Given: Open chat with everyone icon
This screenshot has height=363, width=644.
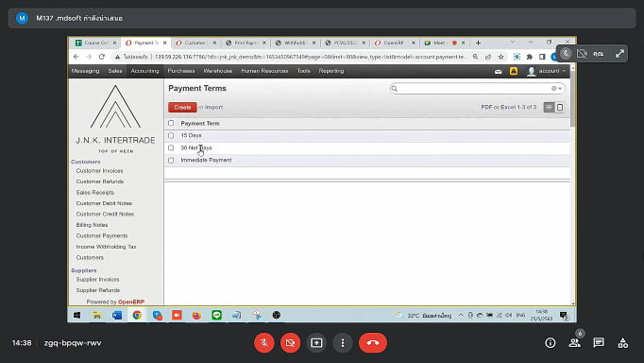Looking at the screenshot, I should click(x=599, y=343).
